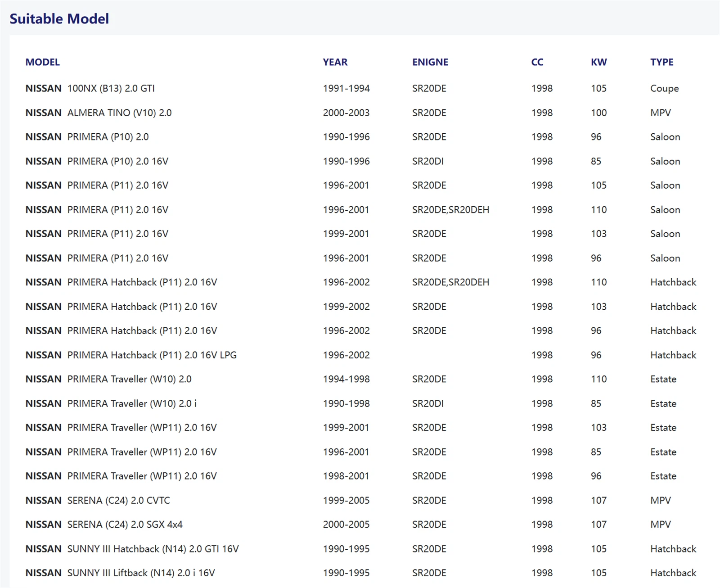Select the PRIMERA Hatchback (P11) 2.0 16V LPG model
Screen dimensions: 720x588
(131, 355)
